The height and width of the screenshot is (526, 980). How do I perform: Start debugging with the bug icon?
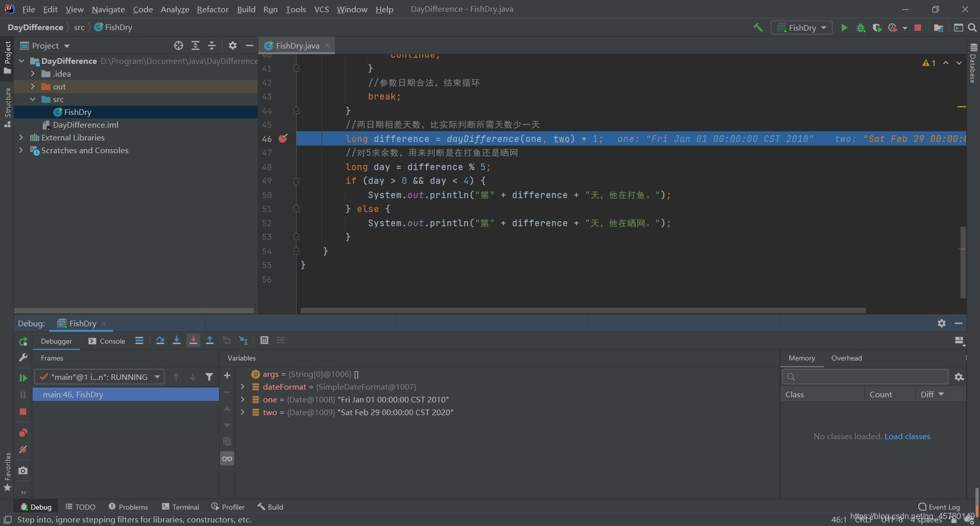861,28
